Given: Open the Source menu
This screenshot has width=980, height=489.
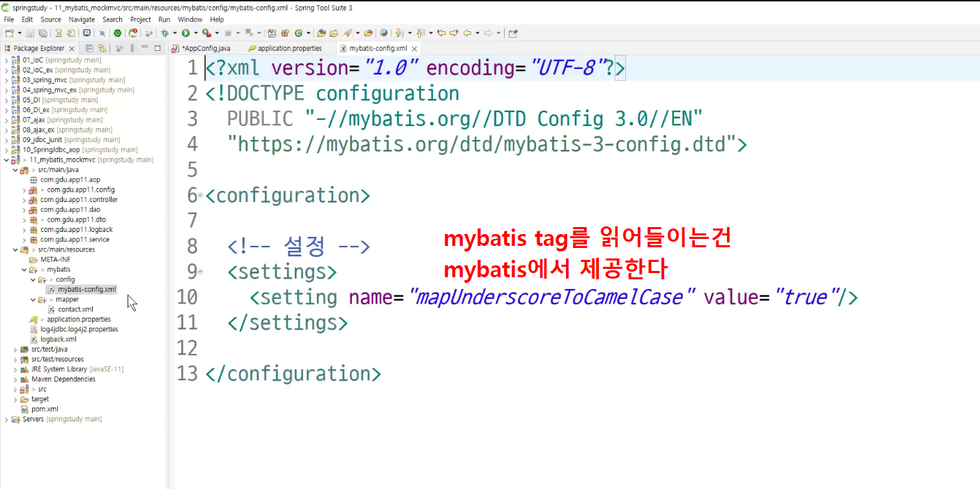Looking at the screenshot, I should (x=51, y=20).
